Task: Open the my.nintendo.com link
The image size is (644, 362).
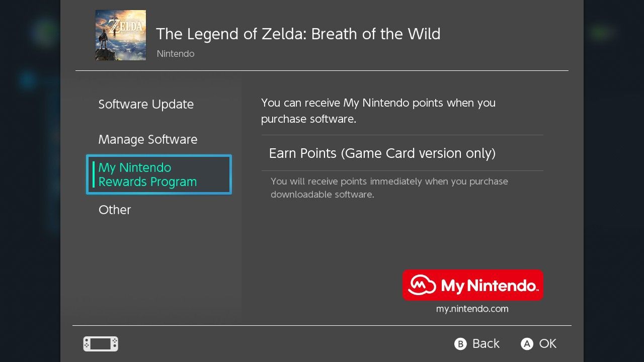Action: click(472, 308)
